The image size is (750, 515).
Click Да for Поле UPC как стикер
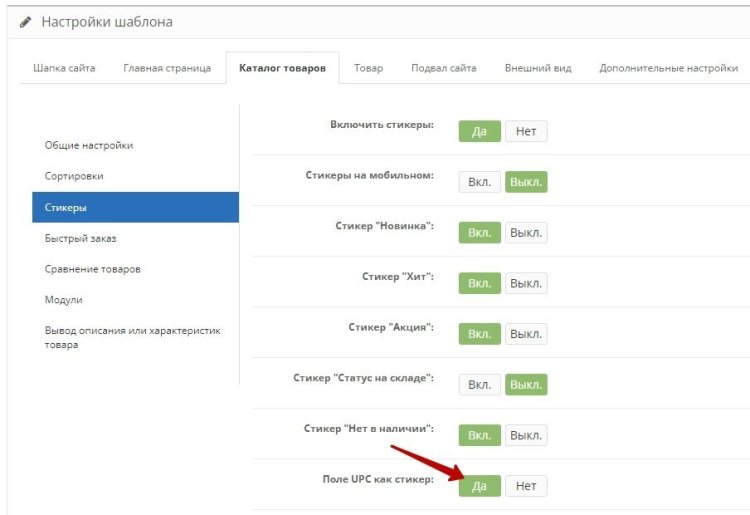coord(479,486)
